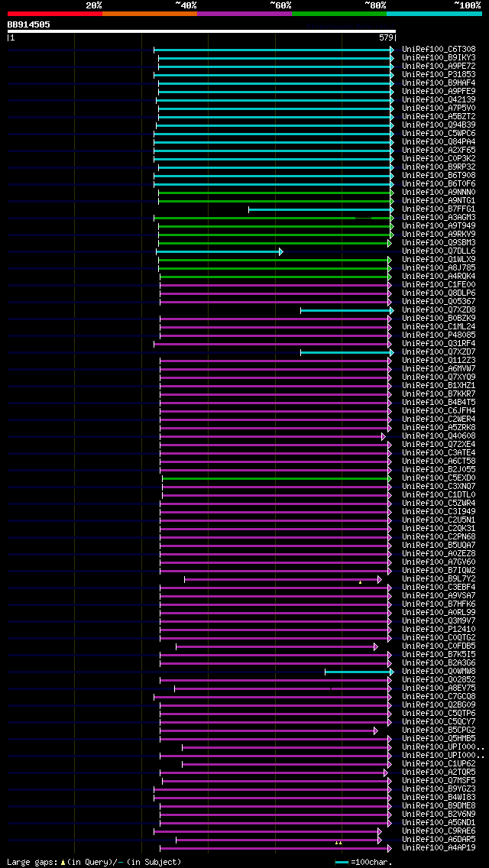
Task: Click the purple bar for UniRef100_B9L7Y2
Action: tap(283, 580)
